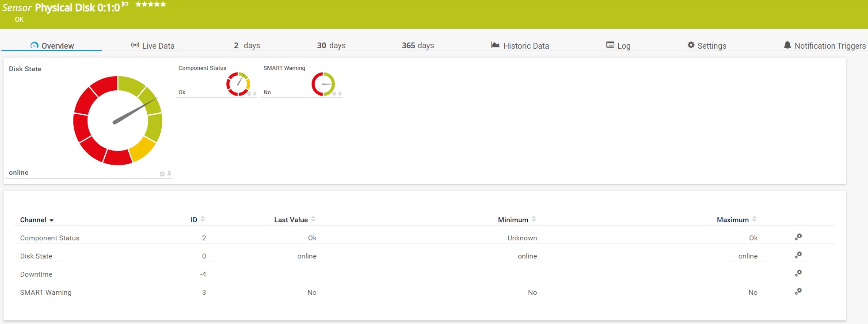
Task: Edit SMART Warning channel row settings
Action: pos(798,292)
